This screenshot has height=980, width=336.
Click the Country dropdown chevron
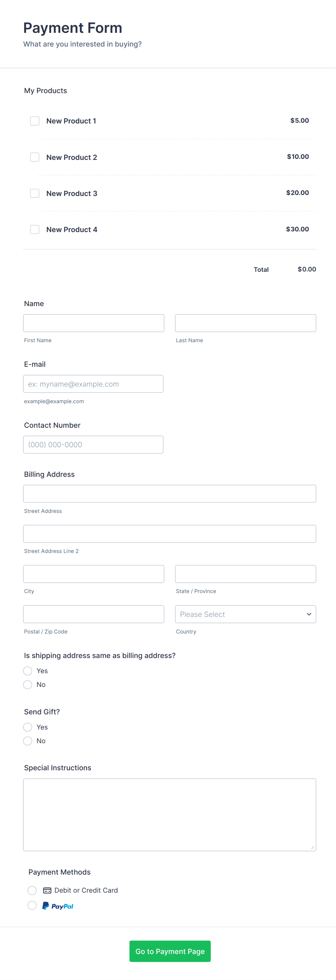[x=308, y=614]
